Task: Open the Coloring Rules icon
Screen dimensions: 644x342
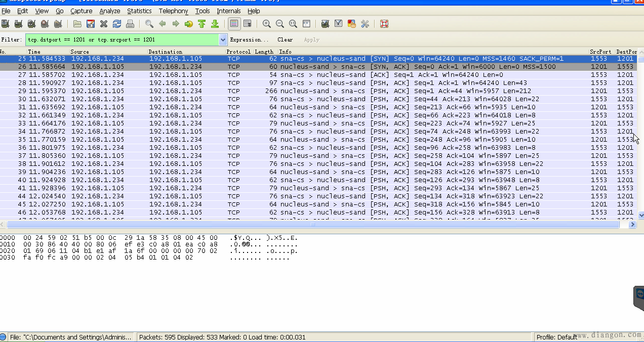Action: coord(352,24)
